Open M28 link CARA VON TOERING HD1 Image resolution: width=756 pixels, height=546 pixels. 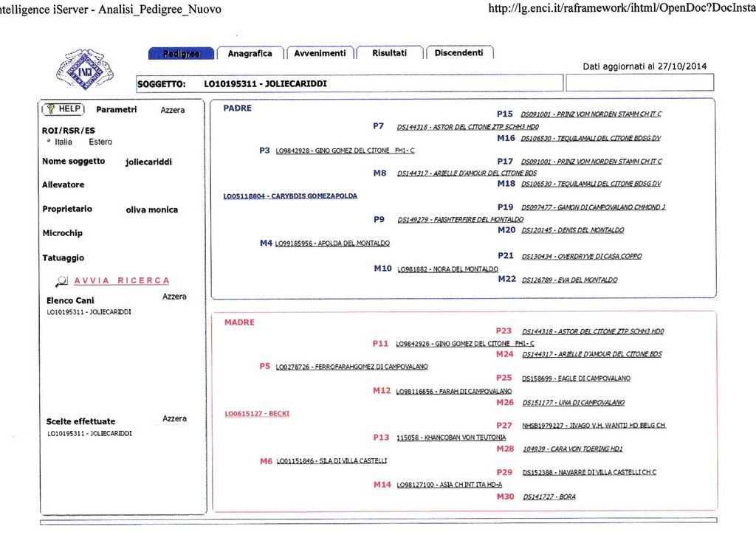point(573,449)
